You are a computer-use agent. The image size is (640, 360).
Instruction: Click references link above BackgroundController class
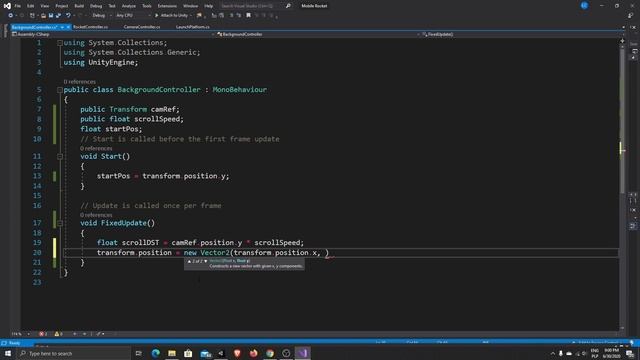tap(80, 82)
